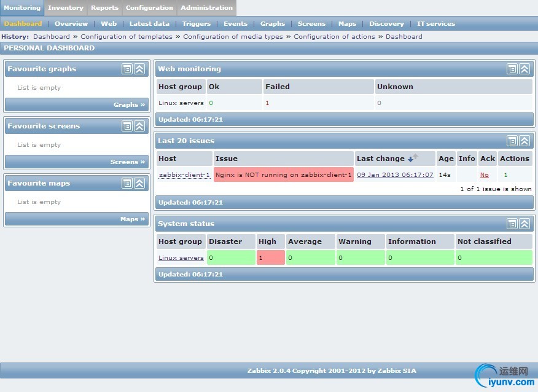The height and width of the screenshot is (392, 538).
Task: Click the Not classified cell showing 0
Action: pos(494,257)
